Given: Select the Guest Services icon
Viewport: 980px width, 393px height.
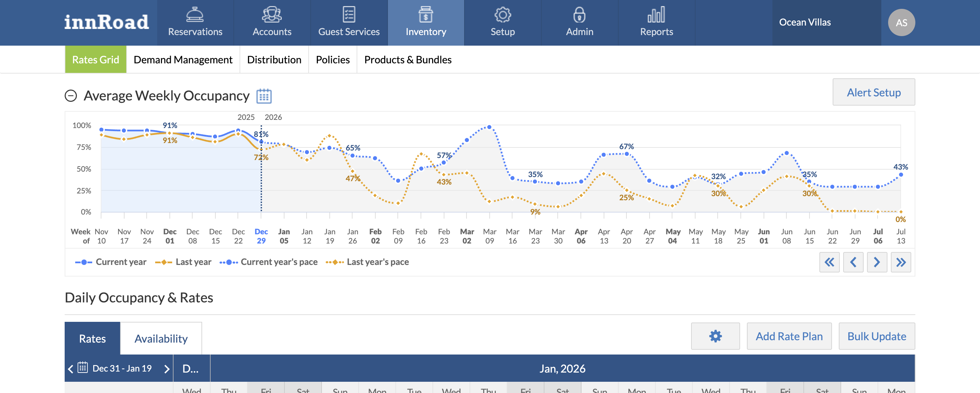Looking at the screenshot, I should [x=348, y=15].
